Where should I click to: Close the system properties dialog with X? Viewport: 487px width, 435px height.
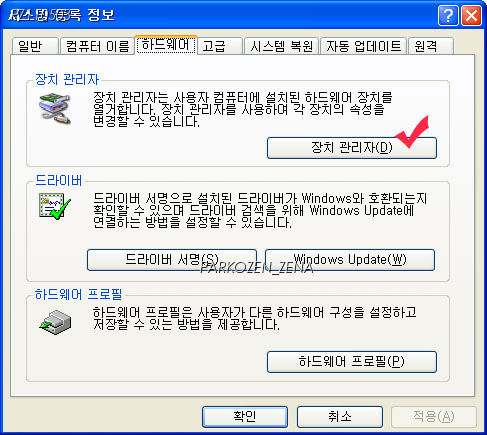pos(471,15)
